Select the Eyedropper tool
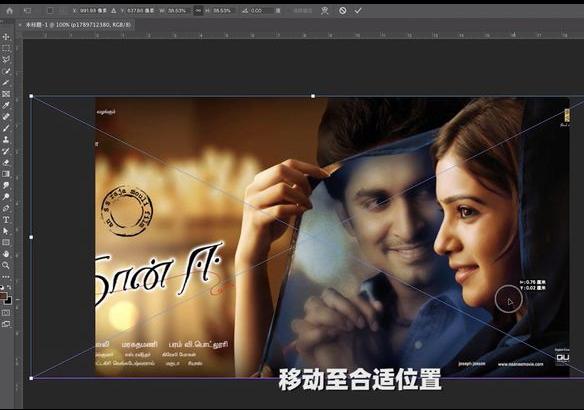The height and width of the screenshot is (410, 584). click(x=6, y=105)
